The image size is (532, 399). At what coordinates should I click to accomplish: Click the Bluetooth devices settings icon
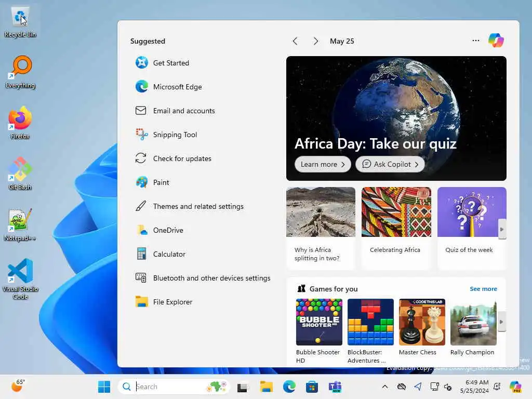point(141,278)
